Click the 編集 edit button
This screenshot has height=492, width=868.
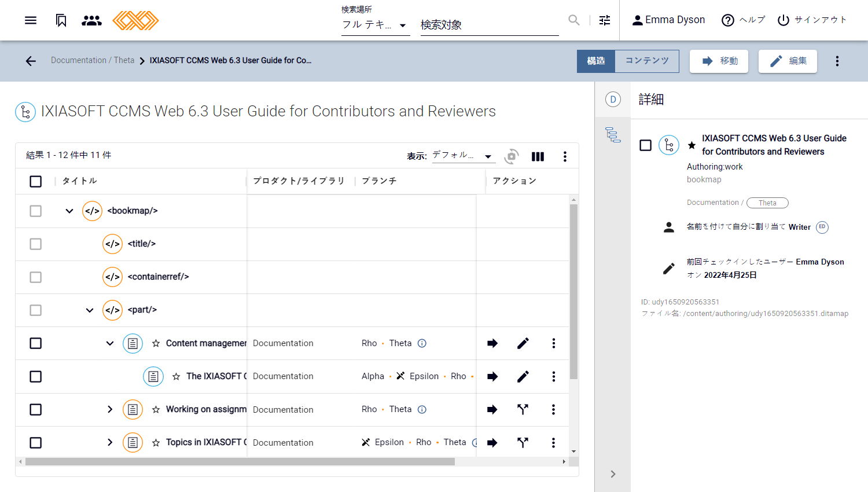pyautogui.click(x=788, y=61)
